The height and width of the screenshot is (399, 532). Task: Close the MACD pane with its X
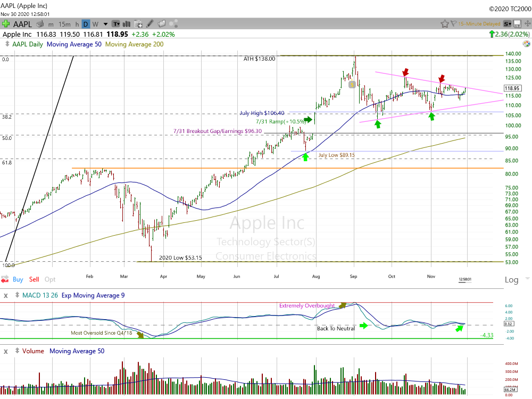pos(6,295)
